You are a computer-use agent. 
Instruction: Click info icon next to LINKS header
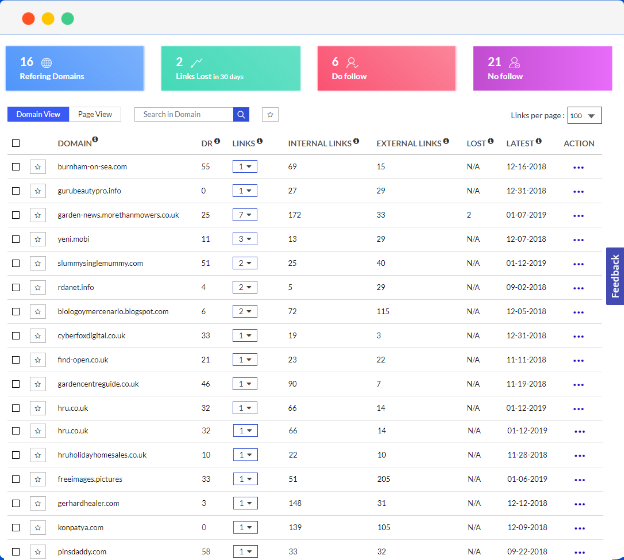click(x=259, y=141)
